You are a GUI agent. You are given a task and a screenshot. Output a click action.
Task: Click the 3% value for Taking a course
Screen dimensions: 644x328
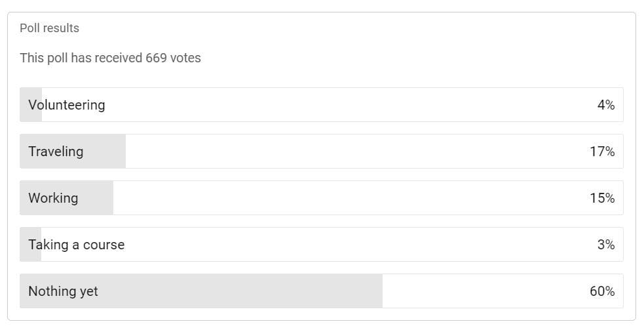point(606,245)
